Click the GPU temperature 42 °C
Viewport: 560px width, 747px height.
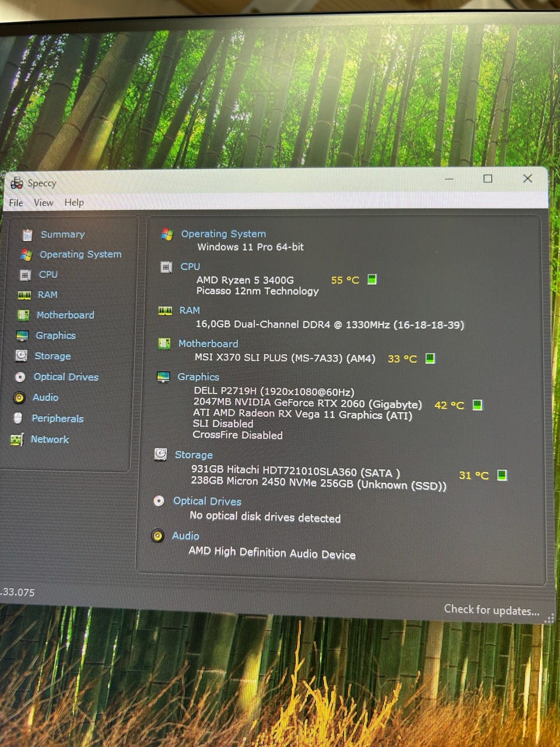pyautogui.click(x=449, y=405)
